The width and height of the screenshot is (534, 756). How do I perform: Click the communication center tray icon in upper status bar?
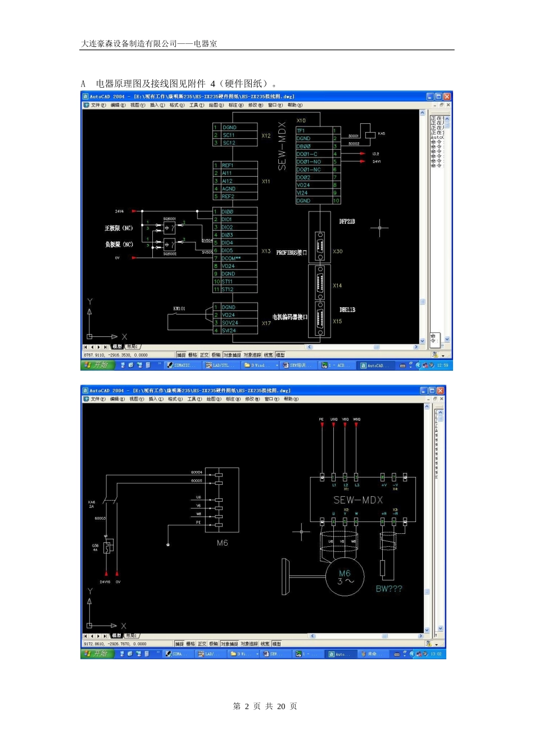435,355
